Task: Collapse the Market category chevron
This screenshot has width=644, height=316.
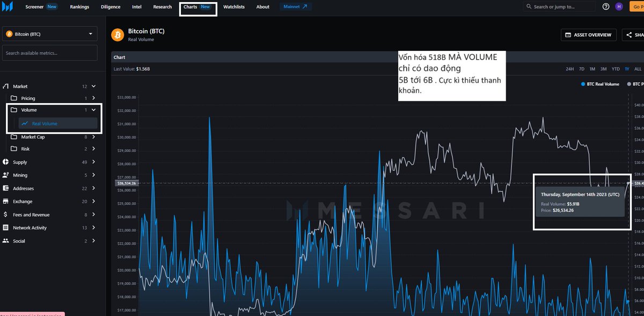Action: click(x=93, y=86)
